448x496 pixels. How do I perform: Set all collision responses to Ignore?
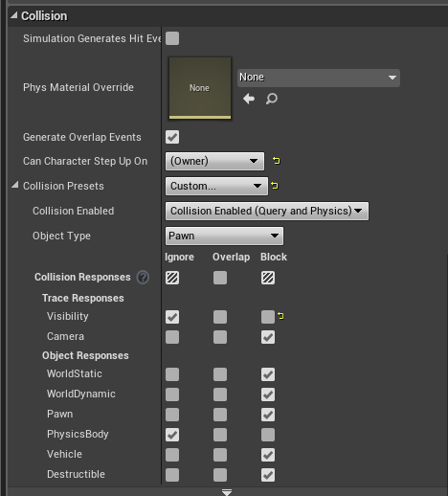coord(172,278)
